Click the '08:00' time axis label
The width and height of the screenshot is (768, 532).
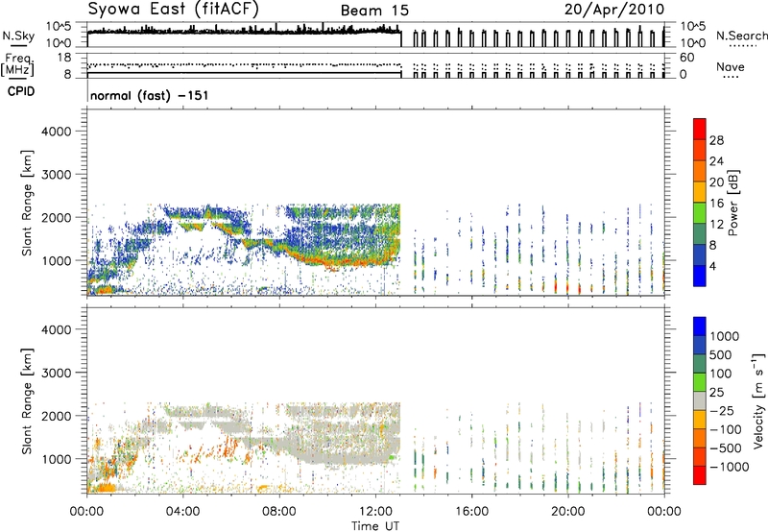[278, 512]
